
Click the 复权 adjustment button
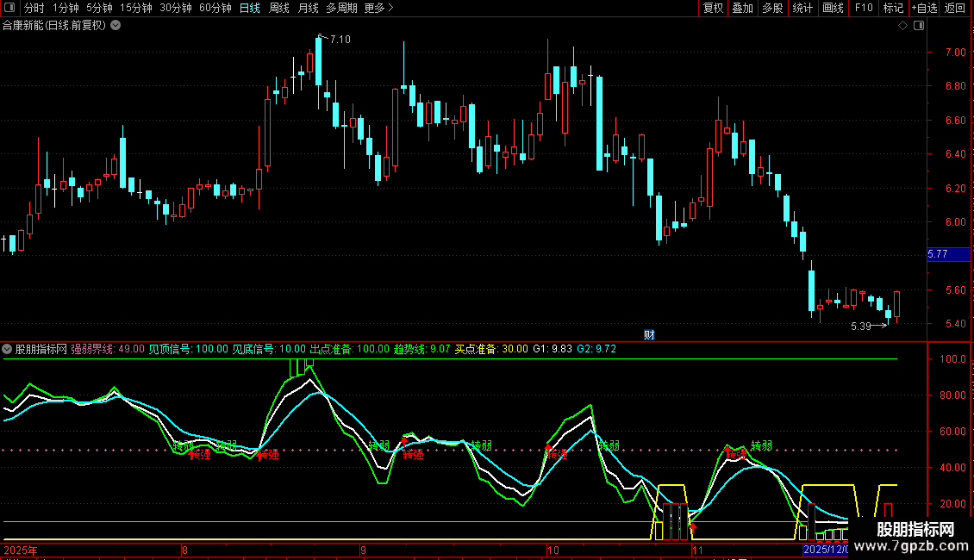tap(713, 8)
